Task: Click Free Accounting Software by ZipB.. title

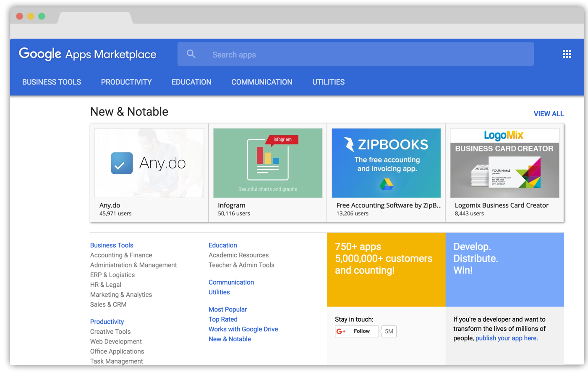Action: [388, 205]
